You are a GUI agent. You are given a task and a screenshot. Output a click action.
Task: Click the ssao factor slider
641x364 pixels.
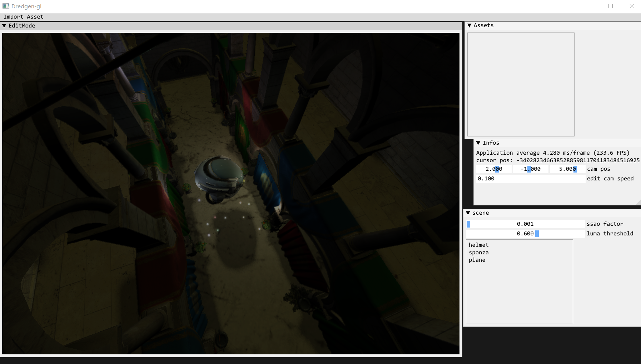pos(525,224)
